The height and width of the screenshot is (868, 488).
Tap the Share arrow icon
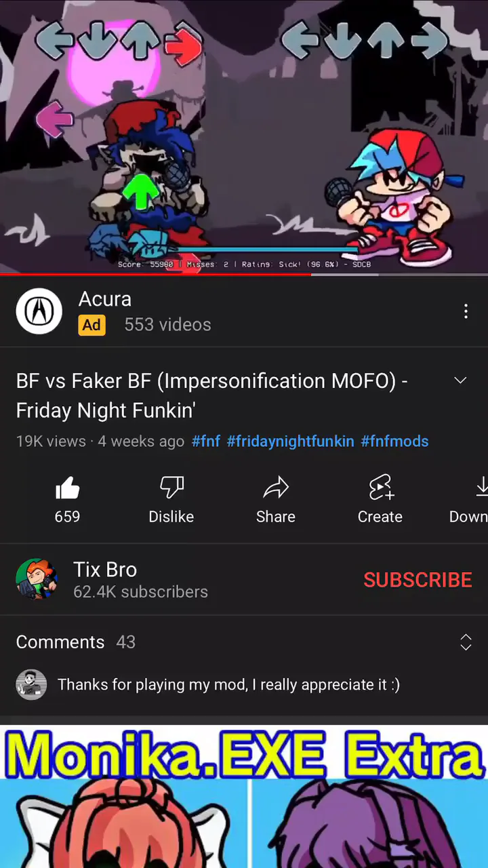tap(276, 488)
